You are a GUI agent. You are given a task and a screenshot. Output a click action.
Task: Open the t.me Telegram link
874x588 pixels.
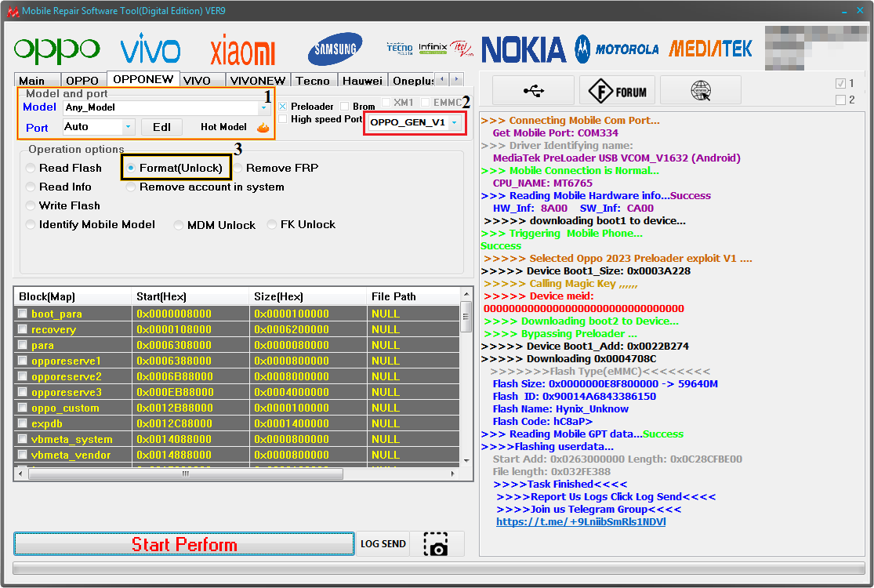[x=581, y=521]
